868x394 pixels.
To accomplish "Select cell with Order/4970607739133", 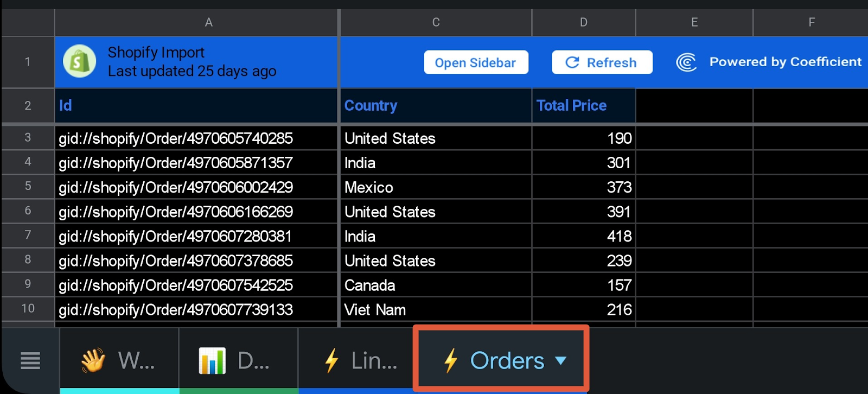I will pyautogui.click(x=196, y=309).
